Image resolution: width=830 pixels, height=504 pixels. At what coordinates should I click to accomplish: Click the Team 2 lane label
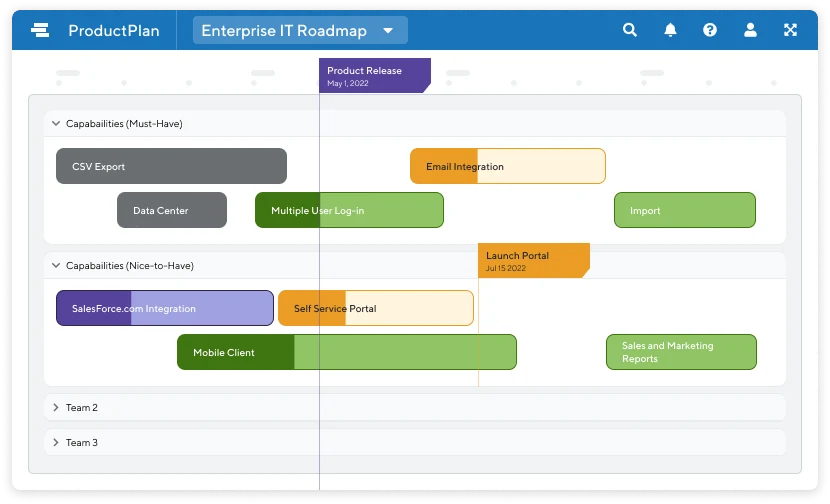(x=82, y=408)
